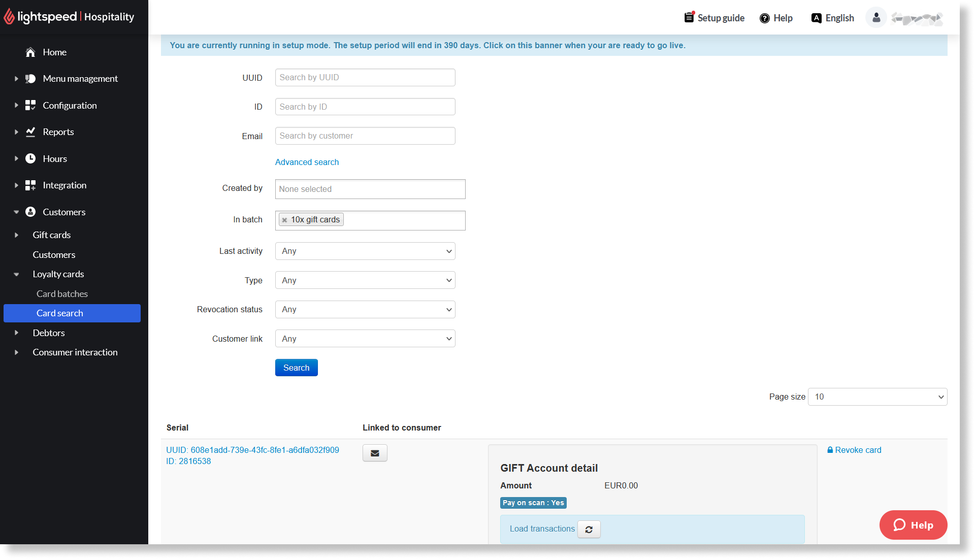Expand the Configuration section
Image resolution: width=975 pixels, height=560 pixels.
[x=16, y=105]
